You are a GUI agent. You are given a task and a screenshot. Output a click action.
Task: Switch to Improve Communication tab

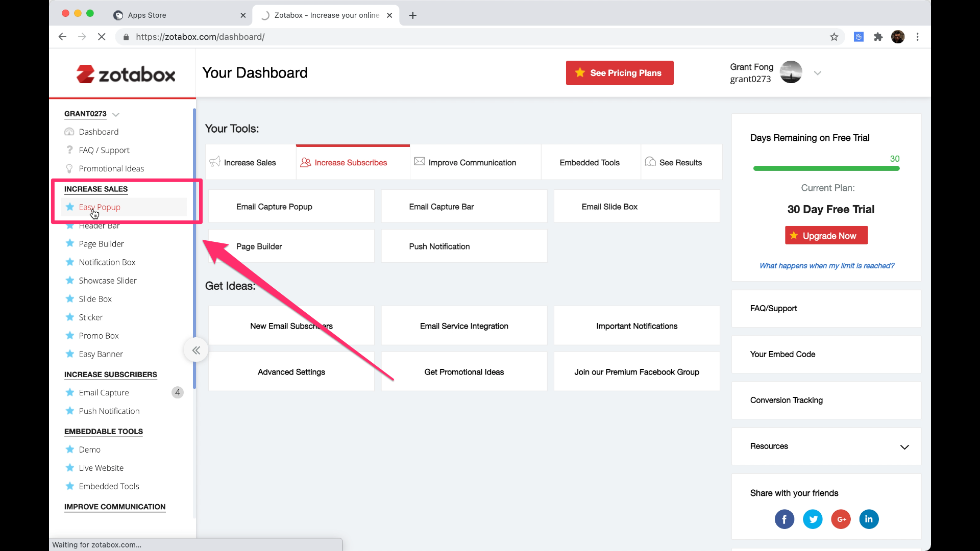[475, 162]
